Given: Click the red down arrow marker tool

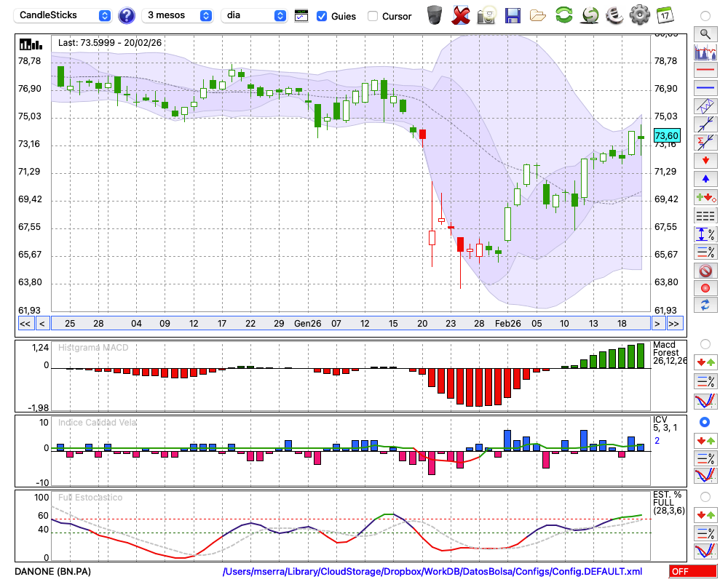Looking at the screenshot, I should coord(705,160).
